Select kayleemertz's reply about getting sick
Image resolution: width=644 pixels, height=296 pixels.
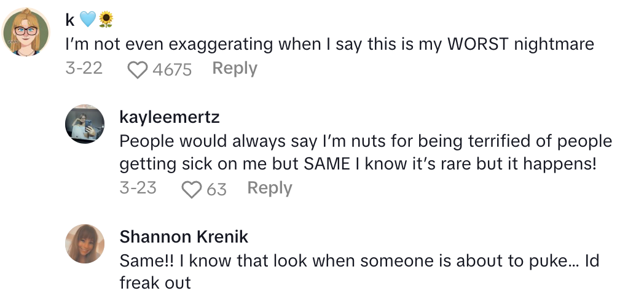(365, 152)
